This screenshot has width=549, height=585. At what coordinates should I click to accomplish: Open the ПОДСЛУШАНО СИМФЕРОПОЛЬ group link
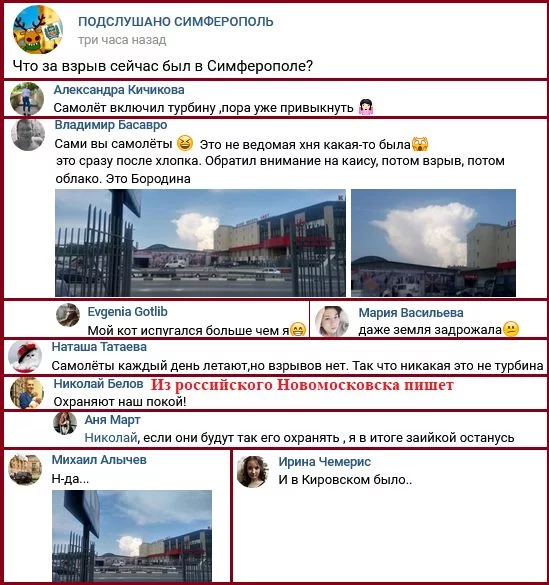click(x=176, y=22)
